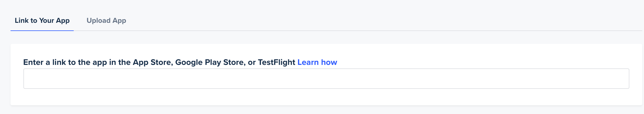This screenshot has width=644, height=114.
Task: Click the word 'TestFlight' in the prompt
Action: pyautogui.click(x=276, y=62)
